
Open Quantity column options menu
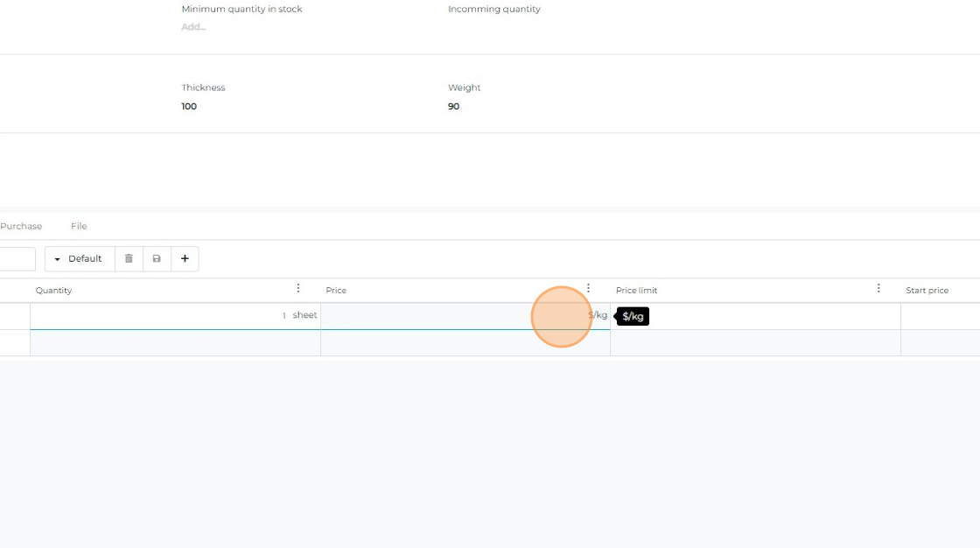click(x=298, y=289)
